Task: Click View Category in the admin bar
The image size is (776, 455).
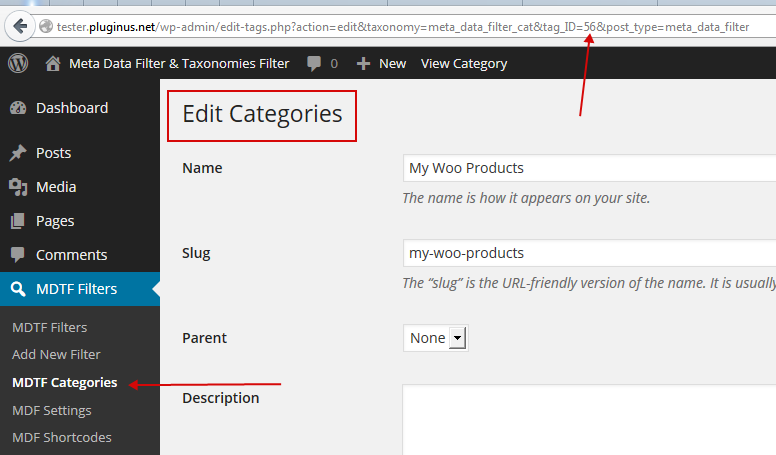Action: pyautogui.click(x=464, y=64)
